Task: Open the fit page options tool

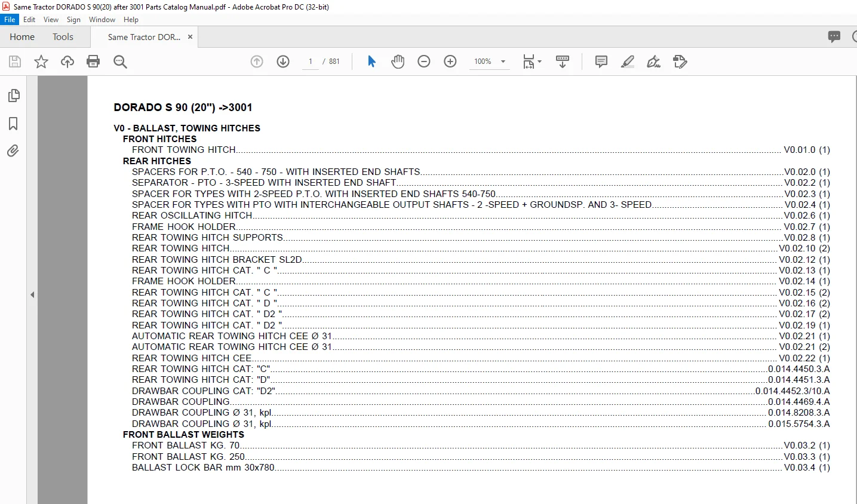Action: click(x=532, y=62)
